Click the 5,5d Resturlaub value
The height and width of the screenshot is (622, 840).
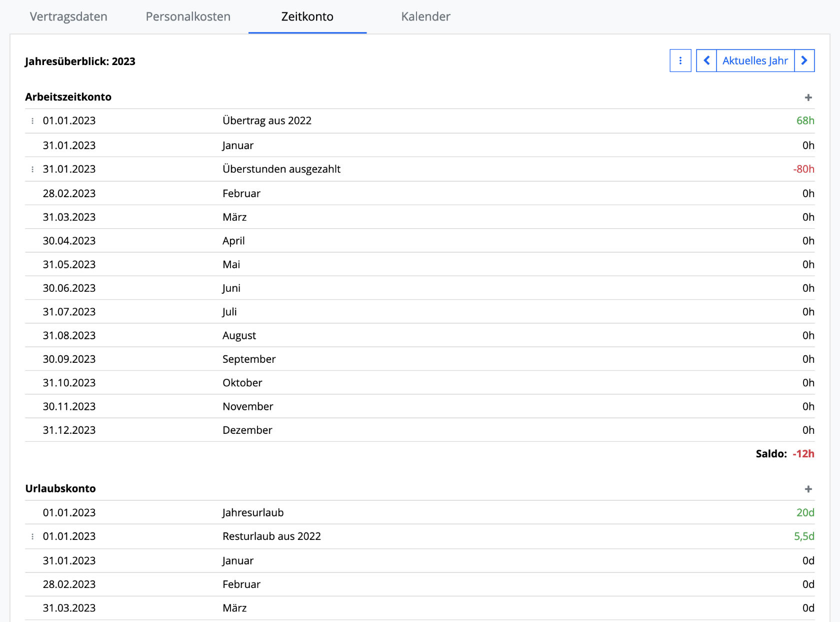[x=804, y=536]
